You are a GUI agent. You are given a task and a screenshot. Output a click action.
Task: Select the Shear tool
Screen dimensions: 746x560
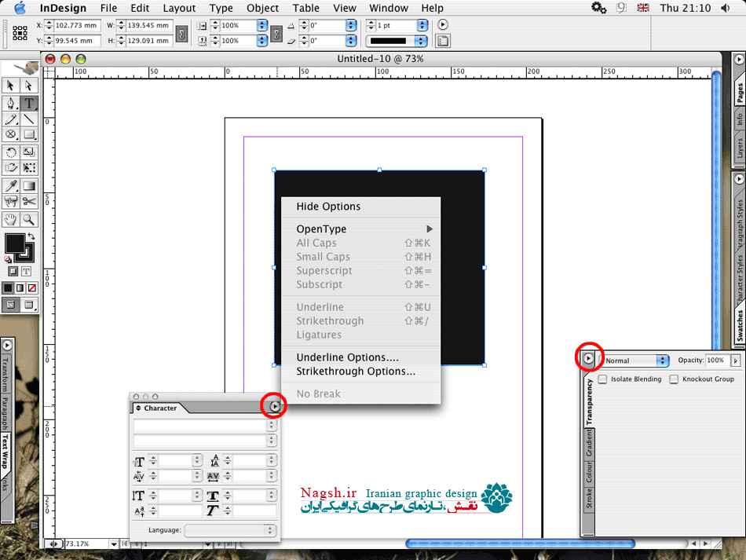click(10, 167)
